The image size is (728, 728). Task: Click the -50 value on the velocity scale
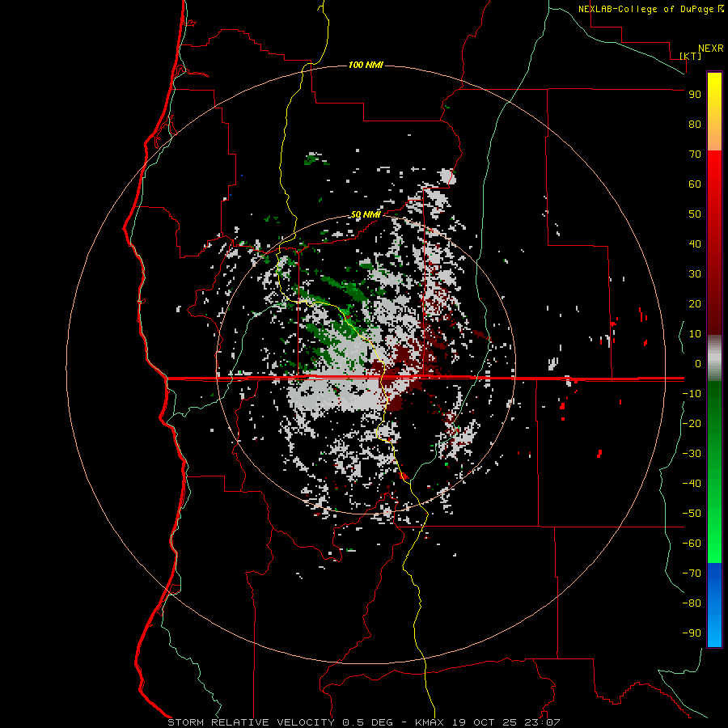click(x=692, y=514)
